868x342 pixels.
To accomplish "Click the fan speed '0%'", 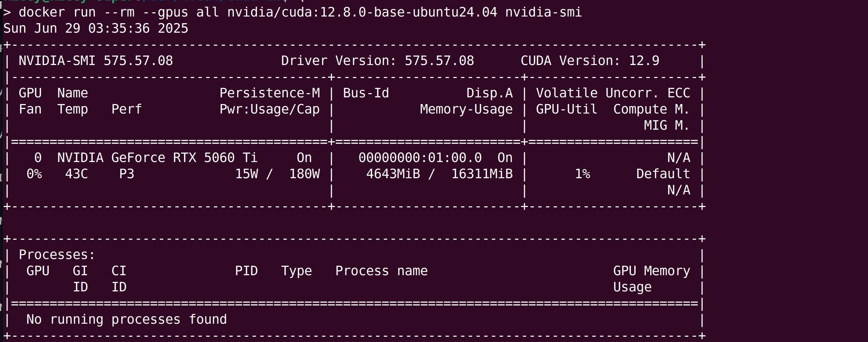I will pyautogui.click(x=34, y=174).
